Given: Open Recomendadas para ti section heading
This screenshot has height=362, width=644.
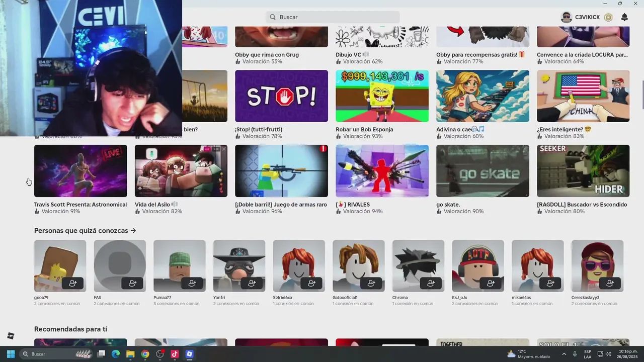Looking at the screenshot, I should 70,329.
